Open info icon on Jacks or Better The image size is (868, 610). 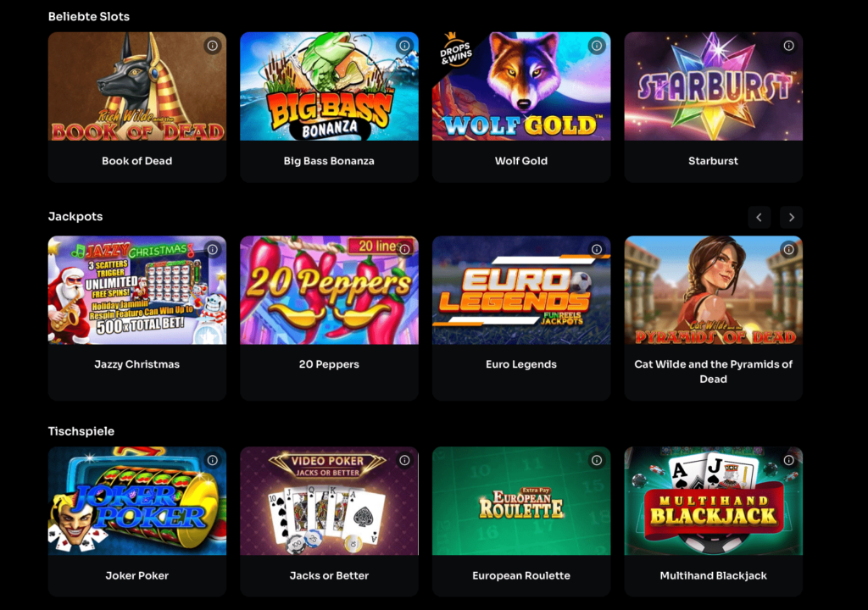404,460
